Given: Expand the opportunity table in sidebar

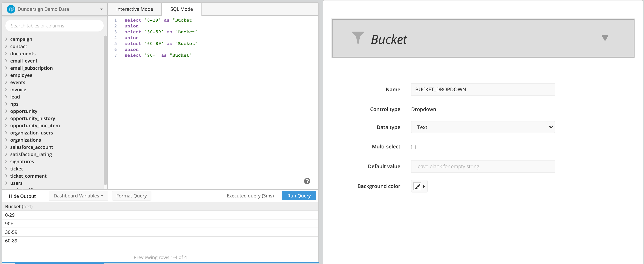Looking at the screenshot, I should point(6,111).
